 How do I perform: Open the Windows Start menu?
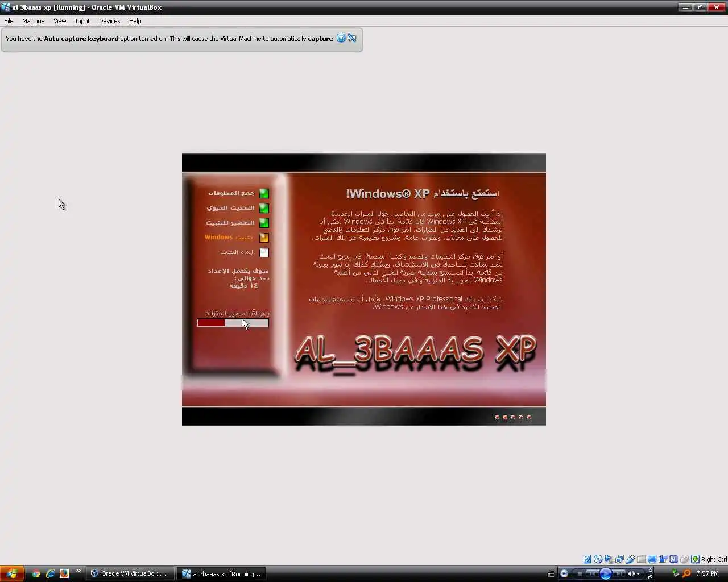coord(12,573)
